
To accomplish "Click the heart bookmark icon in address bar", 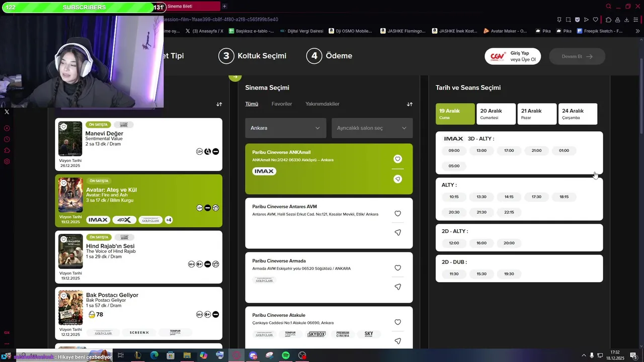I will click(595, 20).
